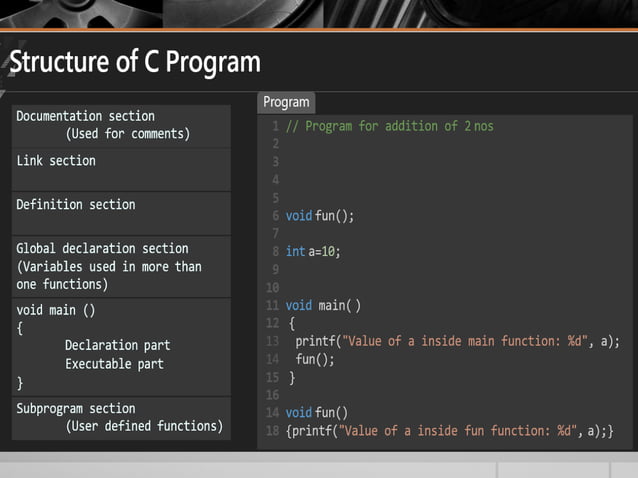
Task: Click code line 'int a=10;'
Action: tap(313, 251)
